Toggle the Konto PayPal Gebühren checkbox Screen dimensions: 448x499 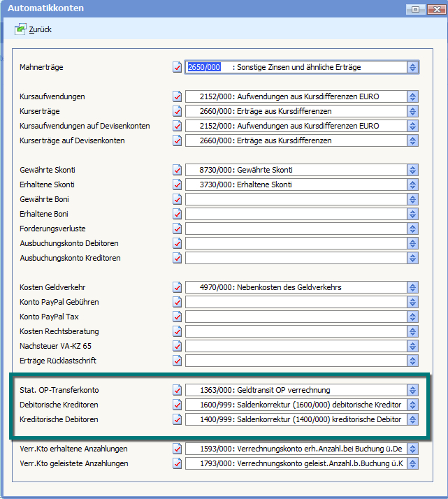tap(177, 302)
